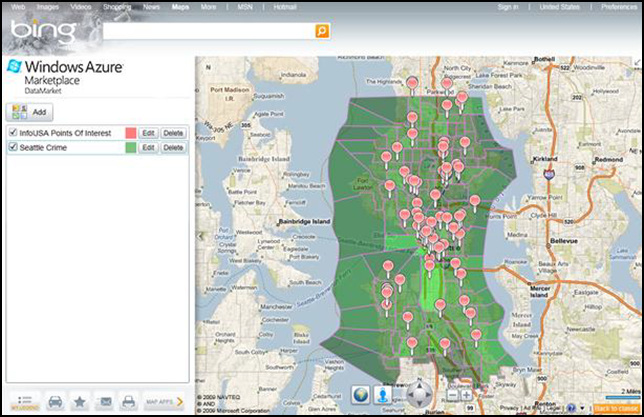The width and height of the screenshot is (644, 417).
Task: Click the star favorites icon
Action: (x=80, y=401)
